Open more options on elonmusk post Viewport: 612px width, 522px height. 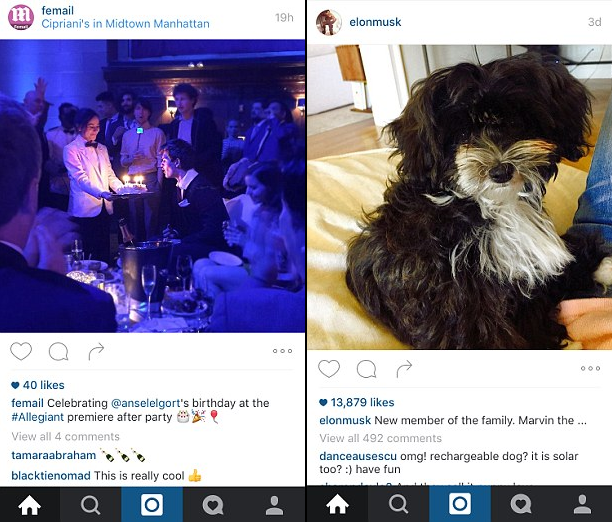click(591, 368)
